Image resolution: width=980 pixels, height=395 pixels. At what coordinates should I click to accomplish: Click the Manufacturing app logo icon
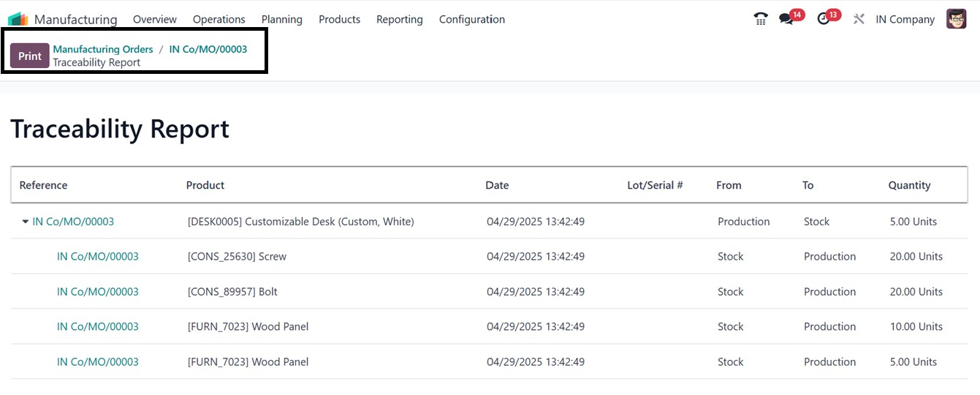coord(18,19)
